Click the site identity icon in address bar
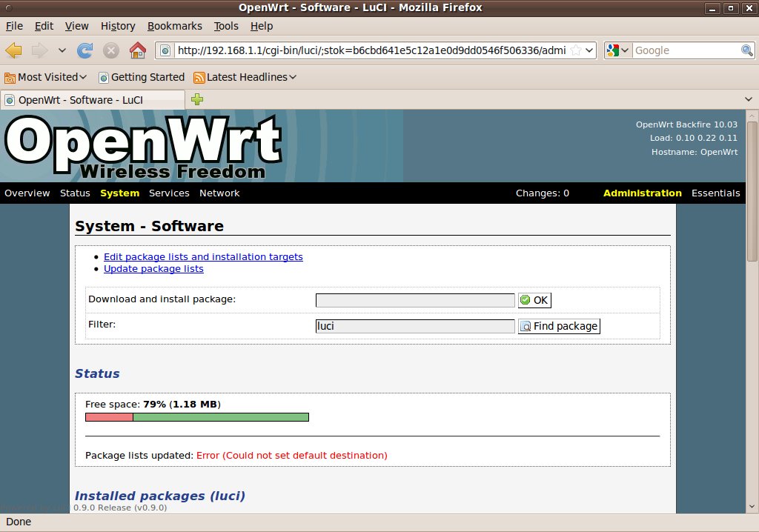 coord(165,50)
